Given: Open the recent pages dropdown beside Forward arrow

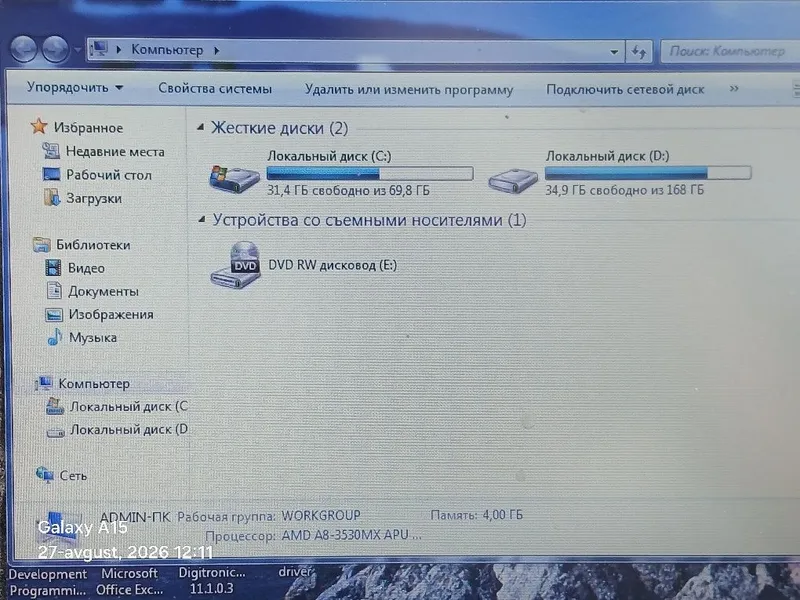Looking at the screenshot, I should point(78,50).
